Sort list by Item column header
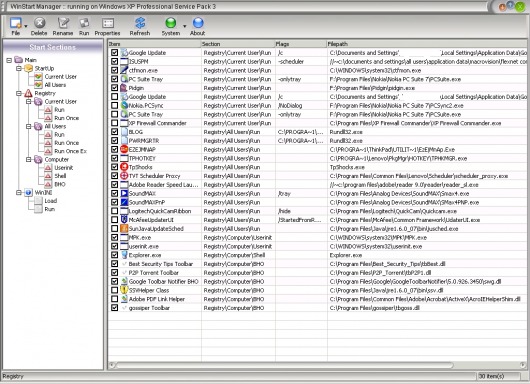Screen dimensions: 530x384 click(x=154, y=44)
